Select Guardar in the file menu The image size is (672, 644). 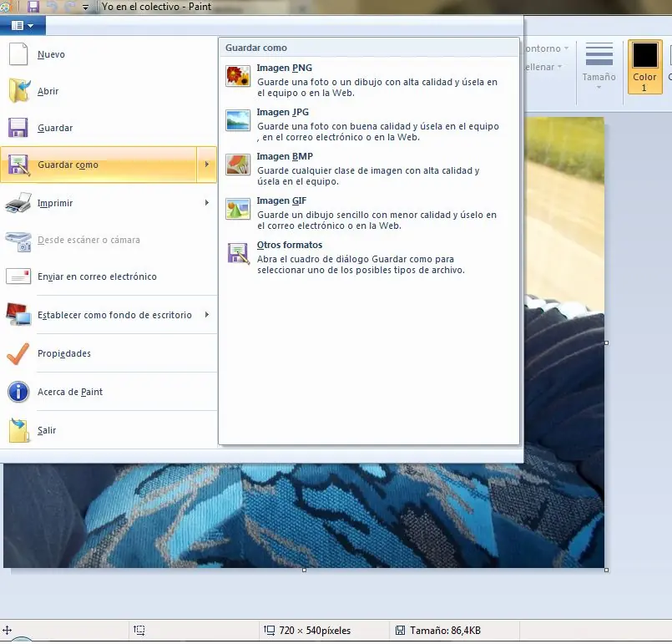pos(109,128)
